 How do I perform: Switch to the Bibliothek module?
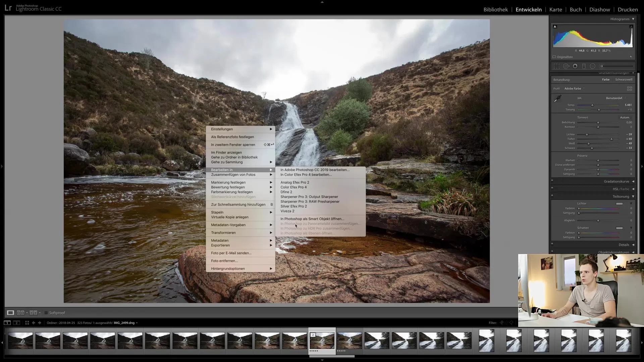coord(495,9)
